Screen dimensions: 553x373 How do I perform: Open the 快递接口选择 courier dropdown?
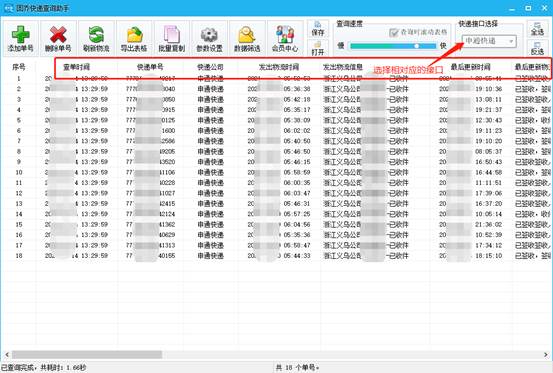click(x=490, y=41)
